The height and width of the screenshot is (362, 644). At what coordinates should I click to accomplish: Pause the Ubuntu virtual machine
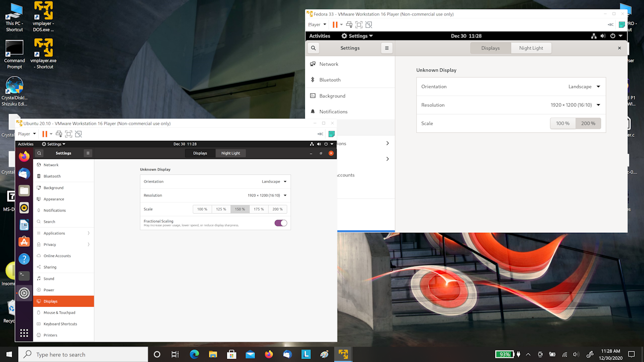pyautogui.click(x=45, y=134)
